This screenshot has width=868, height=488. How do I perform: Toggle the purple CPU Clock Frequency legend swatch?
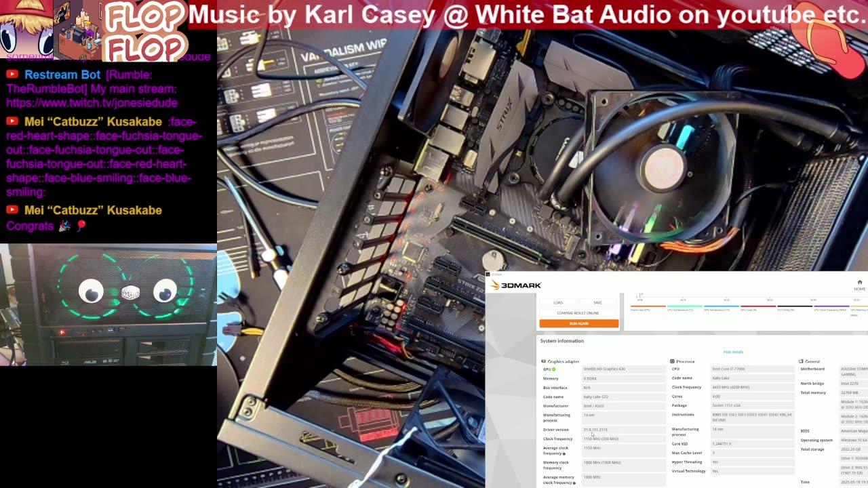point(831,308)
